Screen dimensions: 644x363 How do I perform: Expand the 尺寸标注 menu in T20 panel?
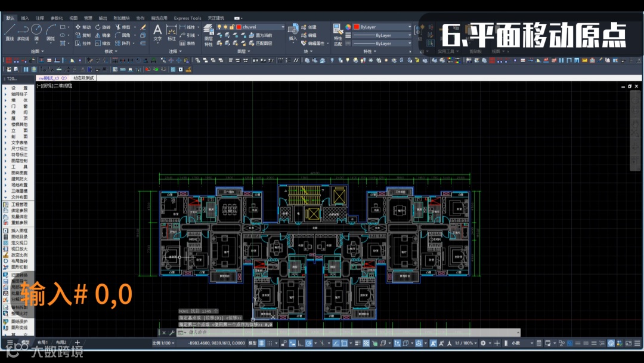[19, 149]
